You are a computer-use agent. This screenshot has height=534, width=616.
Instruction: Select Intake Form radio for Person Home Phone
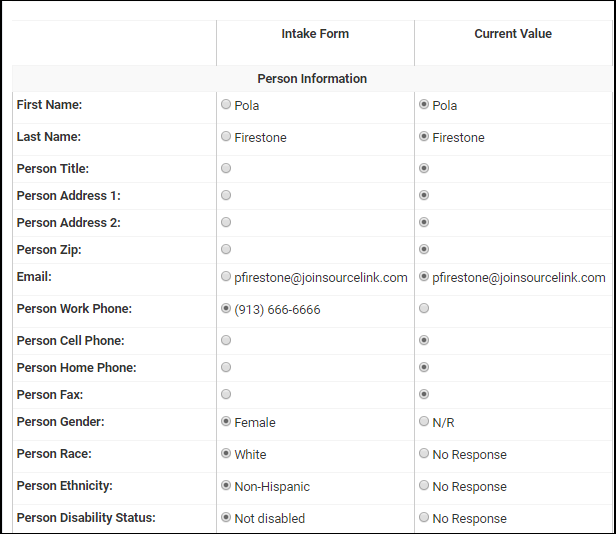226,367
